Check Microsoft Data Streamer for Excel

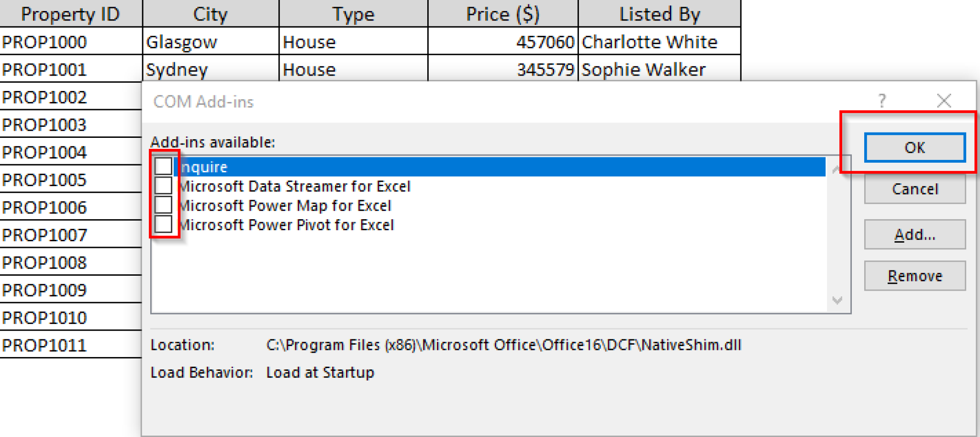163,186
